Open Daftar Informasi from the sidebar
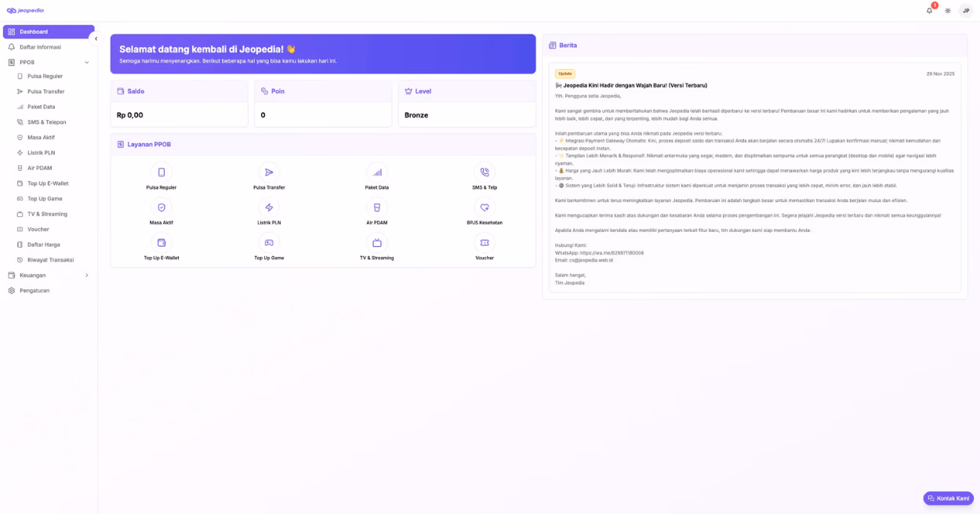 point(49,47)
